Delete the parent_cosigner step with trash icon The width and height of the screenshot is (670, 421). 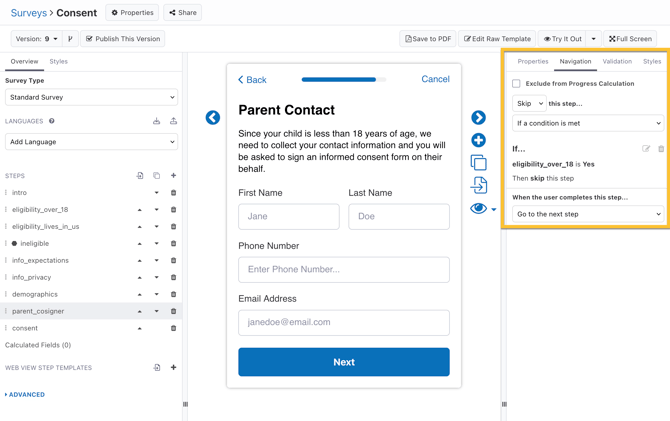(173, 311)
